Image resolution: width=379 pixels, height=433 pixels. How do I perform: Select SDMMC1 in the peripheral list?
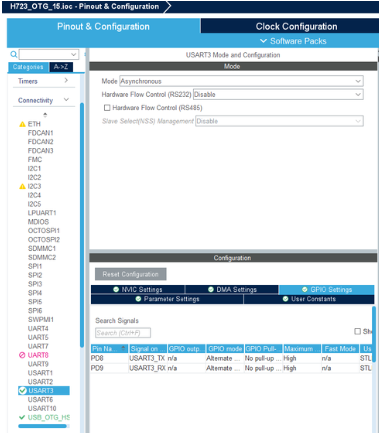(x=42, y=248)
